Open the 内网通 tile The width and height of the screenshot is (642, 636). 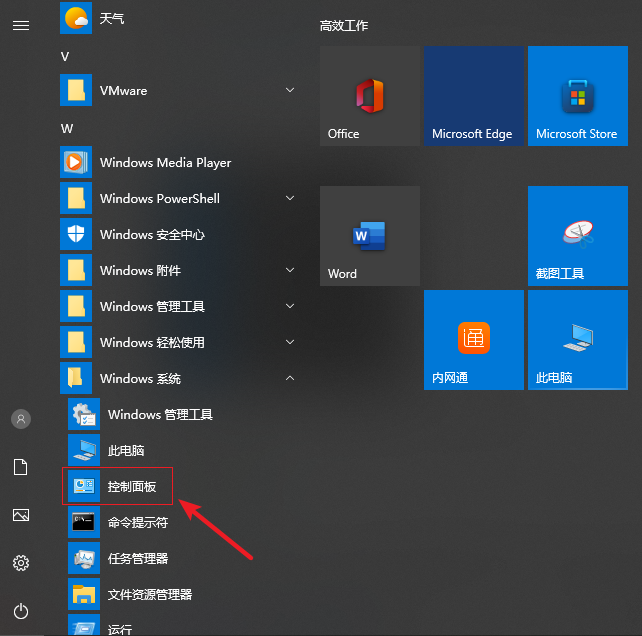pos(473,340)
